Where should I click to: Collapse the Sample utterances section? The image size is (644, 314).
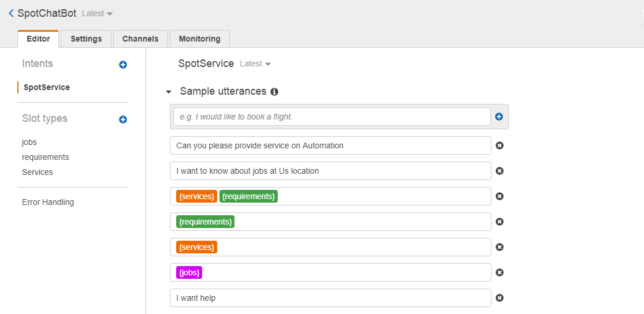tap(169, 92)
